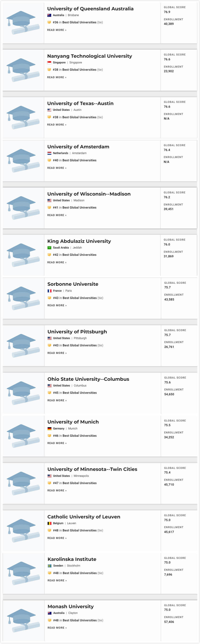Open the University of Wisconsin--Madison title link
The height and width of the screenshot is (644, 200).
(89, 194)
